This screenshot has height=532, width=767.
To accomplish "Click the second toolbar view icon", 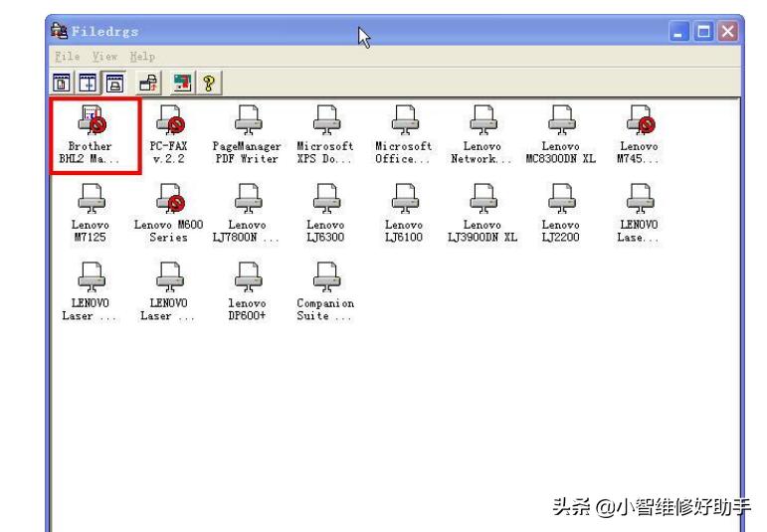I will (x=84, y=80).
